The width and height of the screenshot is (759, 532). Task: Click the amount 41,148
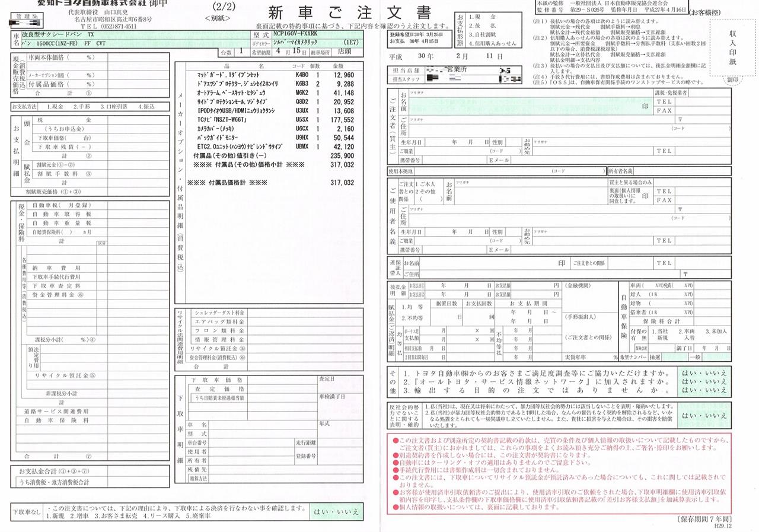pyautogui.click(x=343, y=93)
